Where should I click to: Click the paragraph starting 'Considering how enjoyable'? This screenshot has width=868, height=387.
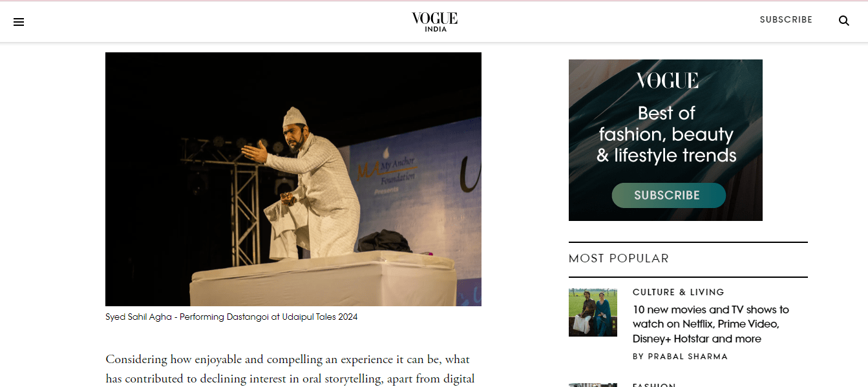point(290,370)
